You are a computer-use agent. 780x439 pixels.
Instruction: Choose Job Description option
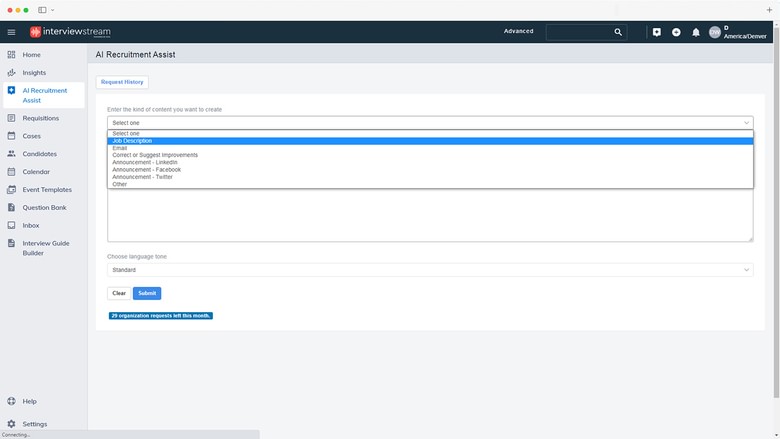click(x=430, y=141)
